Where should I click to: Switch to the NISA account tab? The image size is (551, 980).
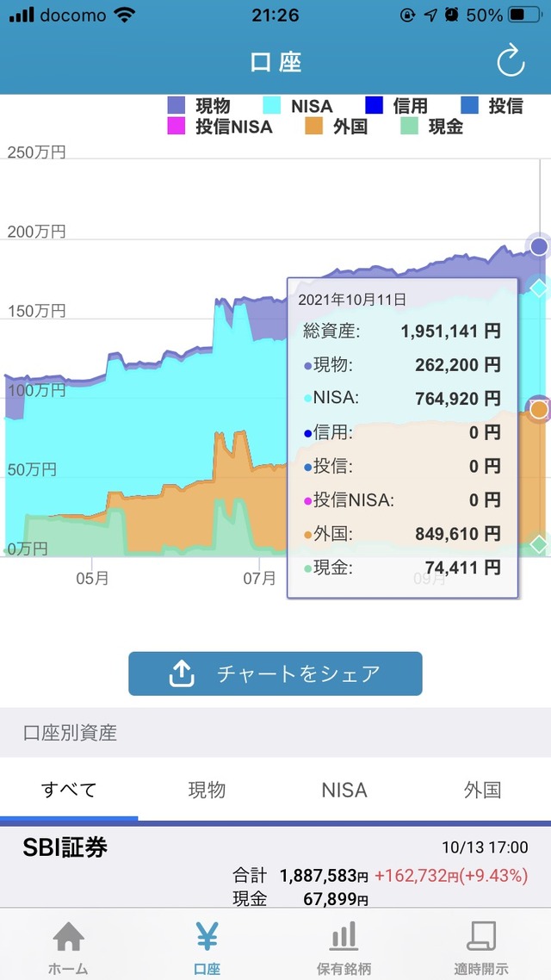click(344, 790)
